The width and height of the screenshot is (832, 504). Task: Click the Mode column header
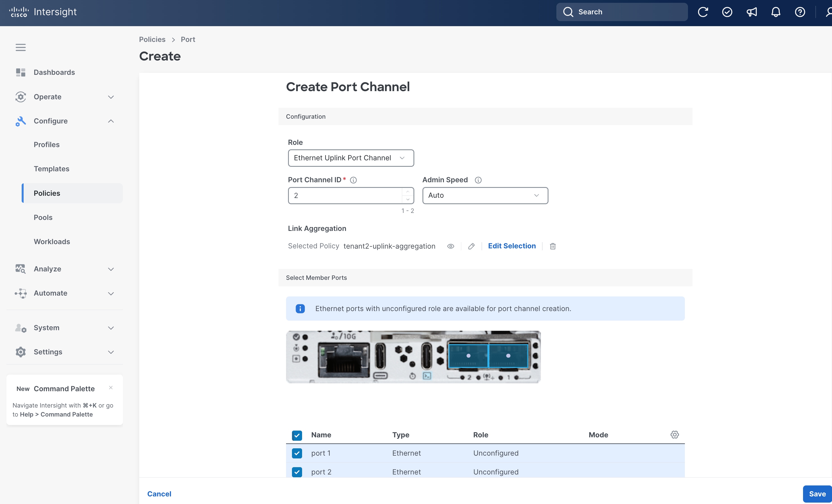tap(598, 435)
